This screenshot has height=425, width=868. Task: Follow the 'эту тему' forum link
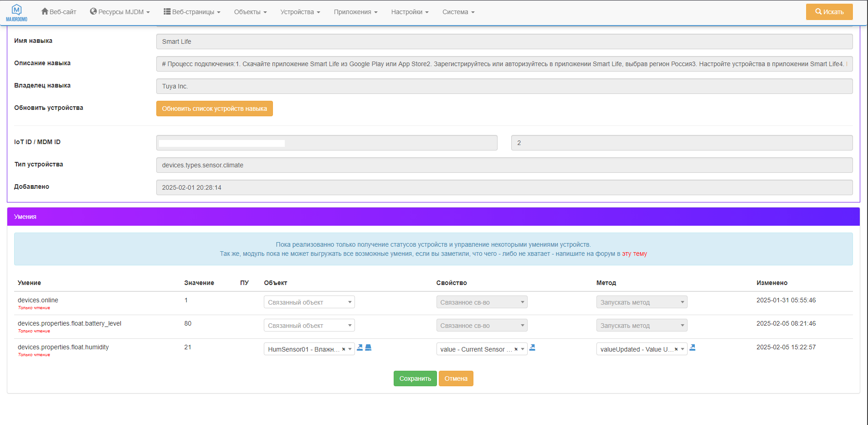(x=634, y=254)
